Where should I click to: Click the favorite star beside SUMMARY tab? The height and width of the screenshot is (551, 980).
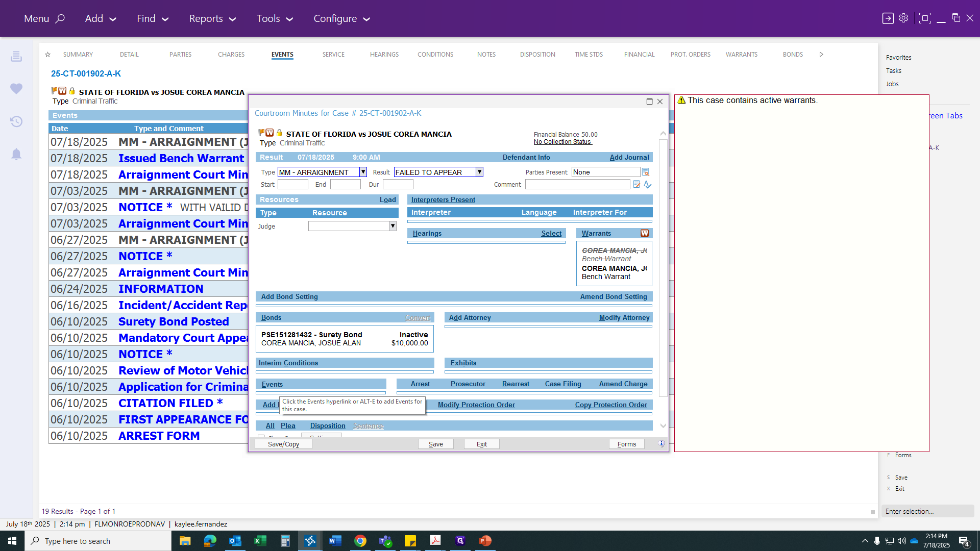[x=47, y=55]
